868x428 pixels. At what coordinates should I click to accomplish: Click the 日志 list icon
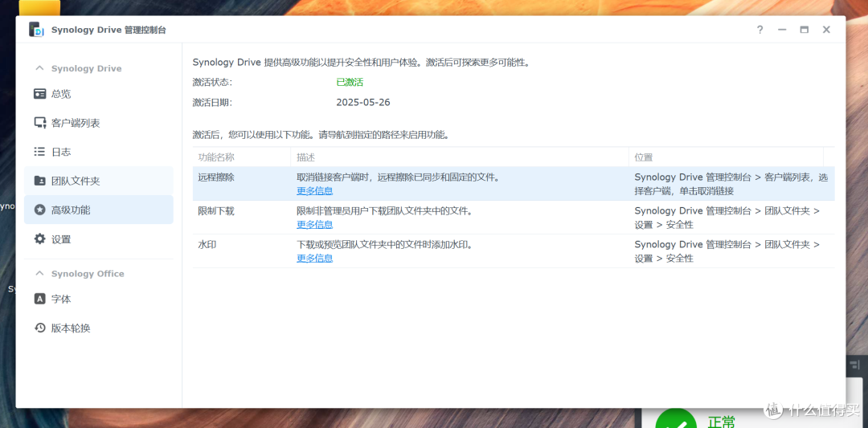coord(40,152)
